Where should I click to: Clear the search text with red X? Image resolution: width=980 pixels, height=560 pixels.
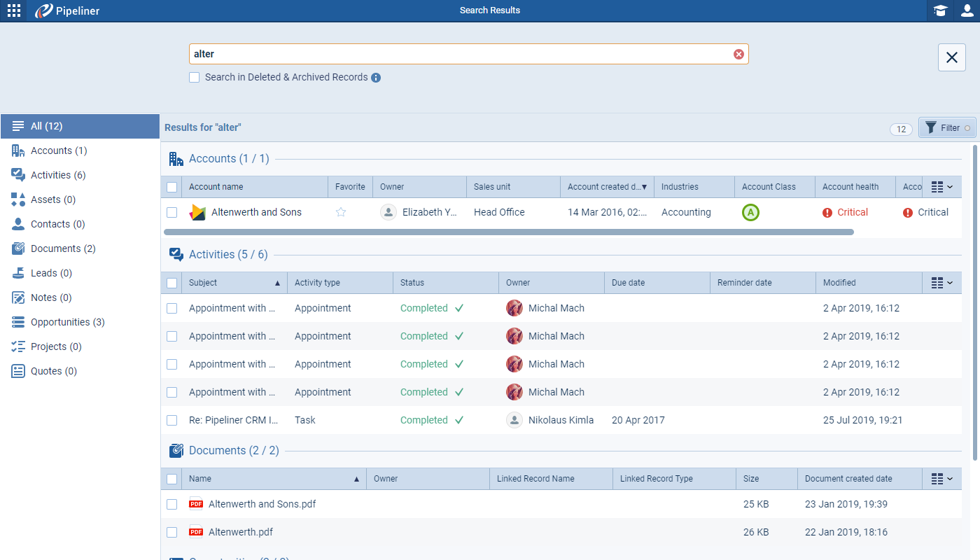pyautogui.click(x=738, y=55)
